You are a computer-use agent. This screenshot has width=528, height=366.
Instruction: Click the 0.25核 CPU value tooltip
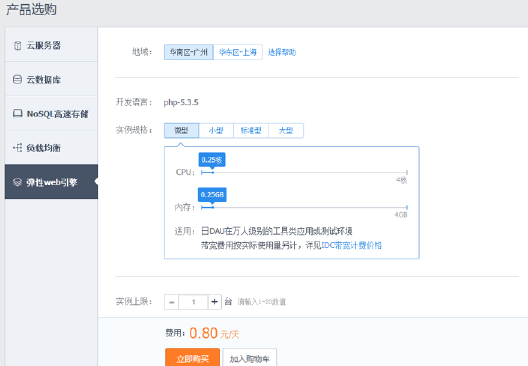tap(212, 160)
